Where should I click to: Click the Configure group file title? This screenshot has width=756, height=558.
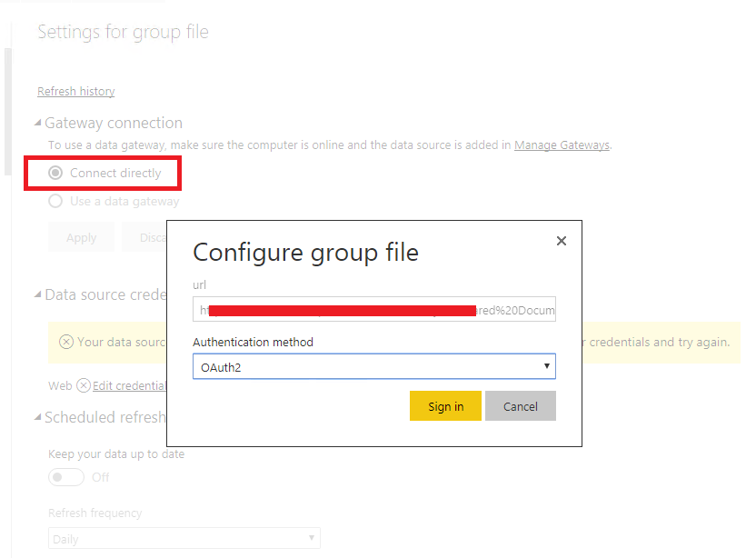[x=305, y=253]
